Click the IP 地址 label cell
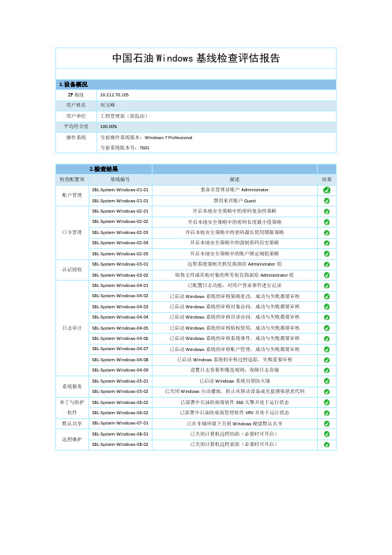 [76, 95]
